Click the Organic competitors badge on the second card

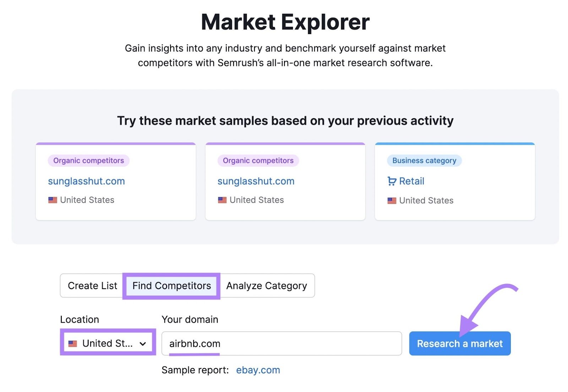[x=258, y=160]
